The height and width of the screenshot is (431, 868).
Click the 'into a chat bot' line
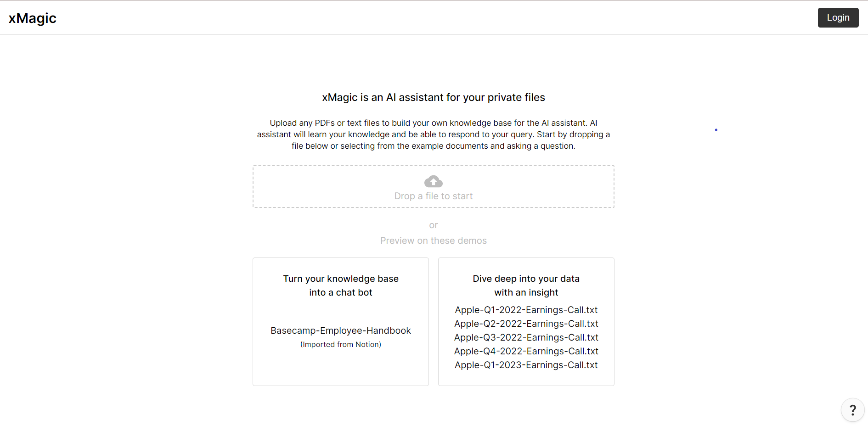tap(340, 292)
